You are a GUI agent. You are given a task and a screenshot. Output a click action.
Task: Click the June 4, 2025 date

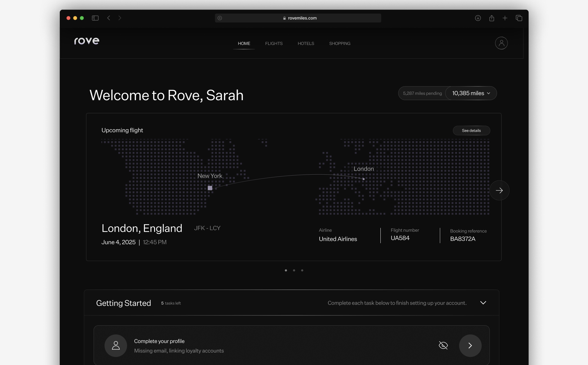pyautogui.click(x=119, y=242)
